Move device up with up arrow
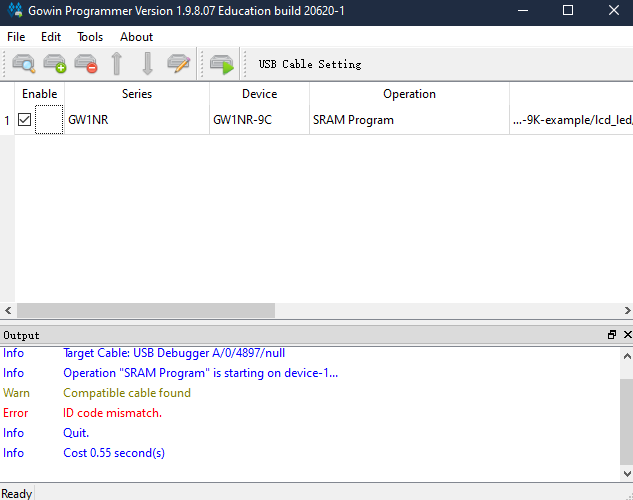Screen dimensions: 633x500 click(x=117, y=64)
